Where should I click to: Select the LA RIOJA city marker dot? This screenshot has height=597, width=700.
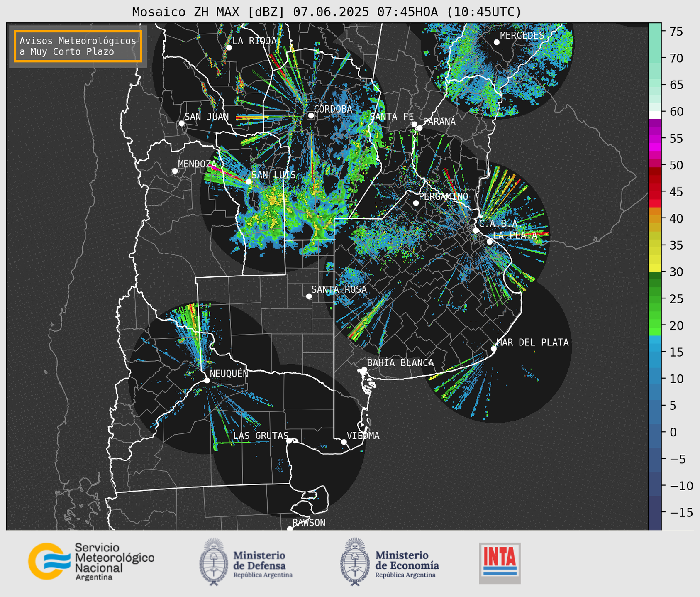(x=229, y=48)
